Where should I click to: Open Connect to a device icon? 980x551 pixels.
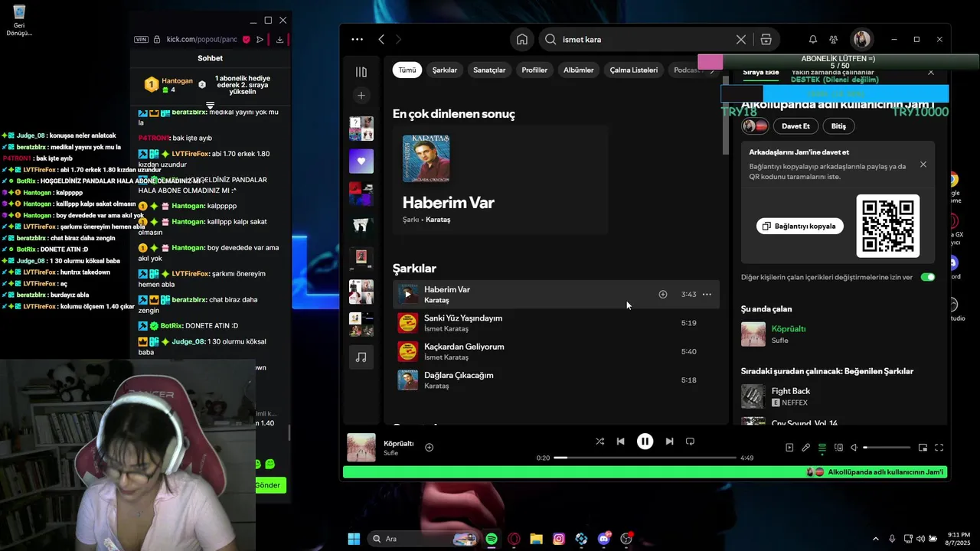(x=838, y=448)
